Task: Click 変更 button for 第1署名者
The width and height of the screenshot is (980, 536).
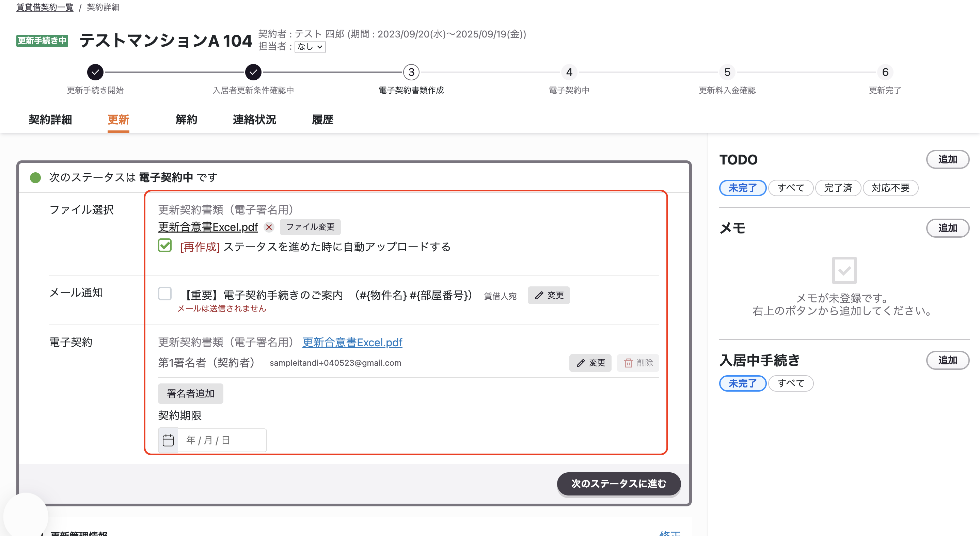Action: [x=590, y=363]
